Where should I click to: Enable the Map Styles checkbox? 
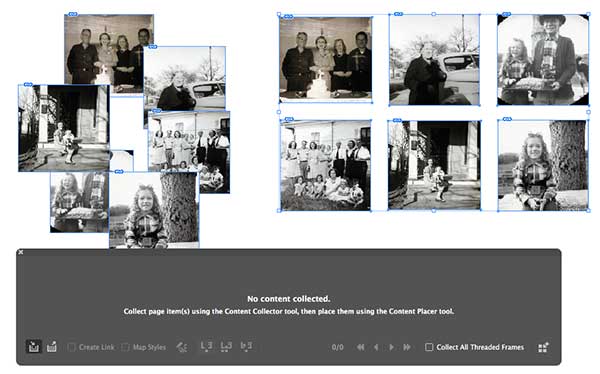(x=125, y=347)
